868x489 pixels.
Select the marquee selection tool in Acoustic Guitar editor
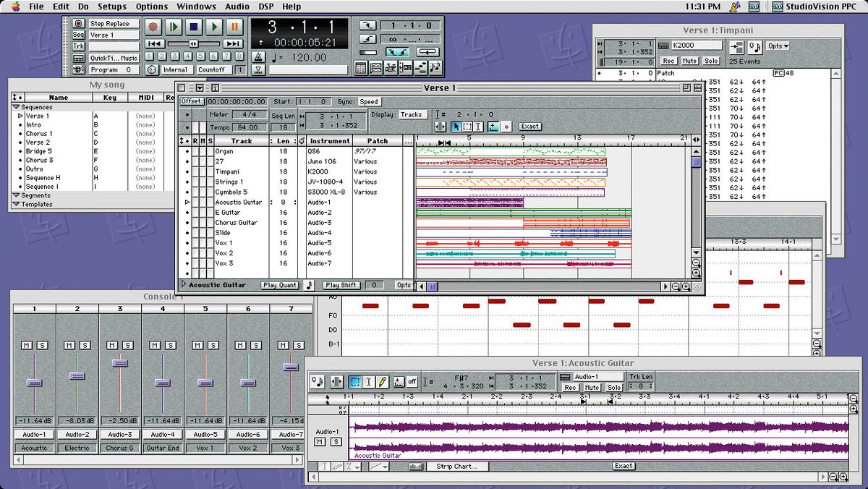pos(354,382)
